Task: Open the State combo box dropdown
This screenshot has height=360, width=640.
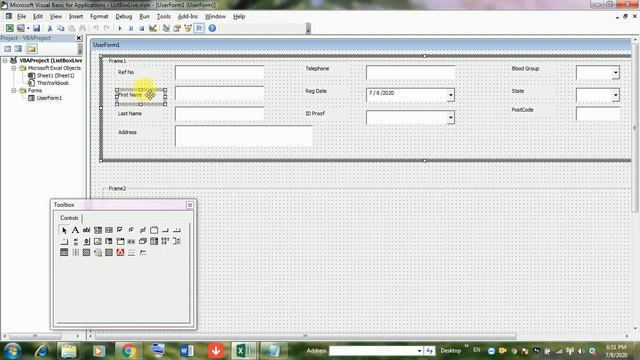Action: coord(616,95)
